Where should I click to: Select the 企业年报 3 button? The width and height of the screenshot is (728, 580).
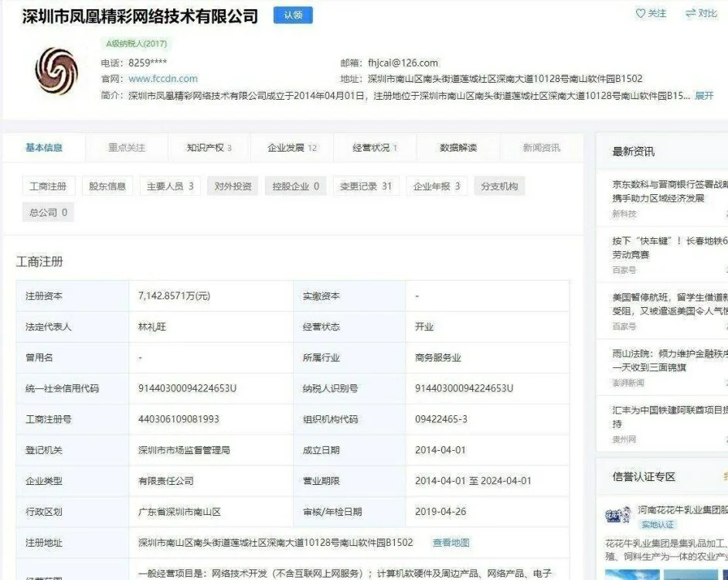437,186
